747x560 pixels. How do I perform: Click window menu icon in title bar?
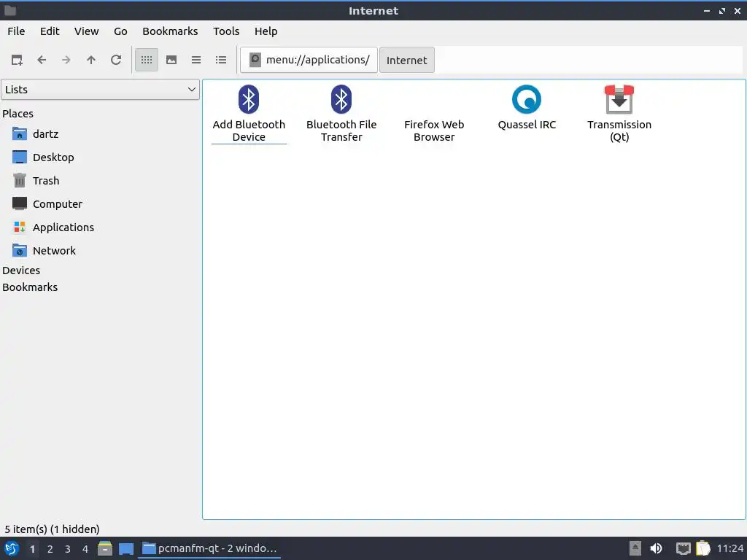click(10, 10)
